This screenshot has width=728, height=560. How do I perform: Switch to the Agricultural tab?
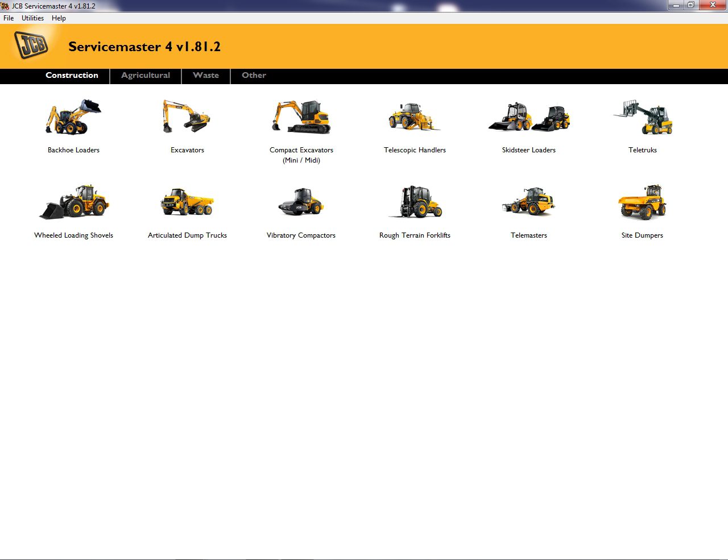click(146, 75)
